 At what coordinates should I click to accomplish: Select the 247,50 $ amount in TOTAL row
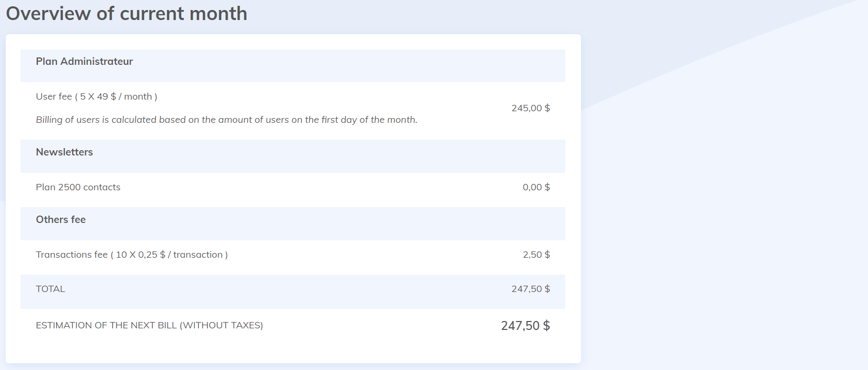tap(530, 289)
